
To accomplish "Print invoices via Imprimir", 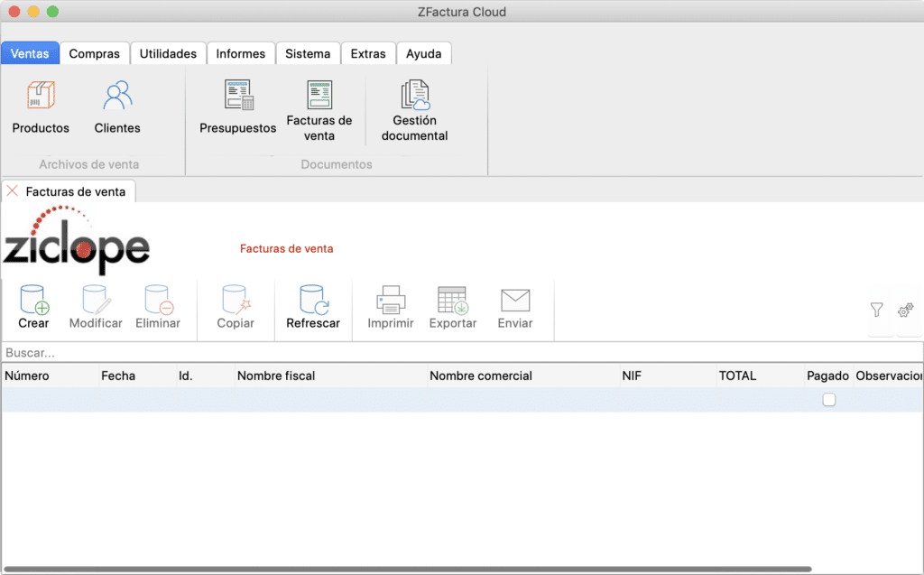I will click(x=389, y=308).
